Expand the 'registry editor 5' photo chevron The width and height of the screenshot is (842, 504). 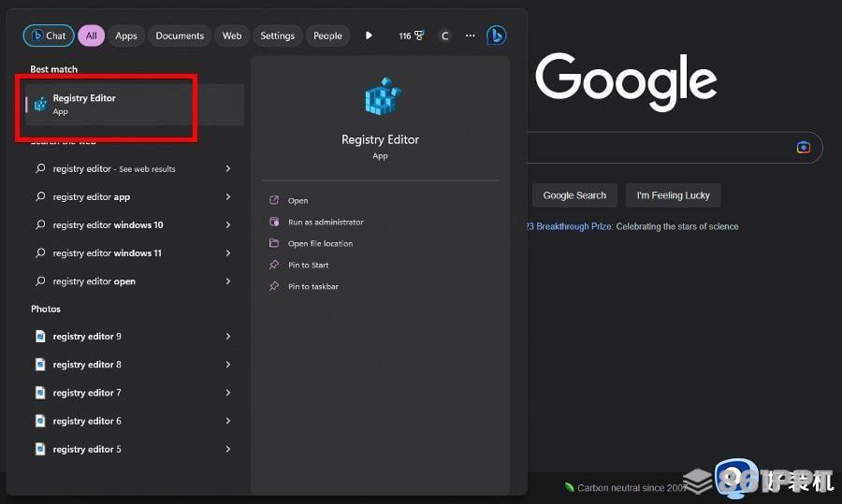pos(228,449)
